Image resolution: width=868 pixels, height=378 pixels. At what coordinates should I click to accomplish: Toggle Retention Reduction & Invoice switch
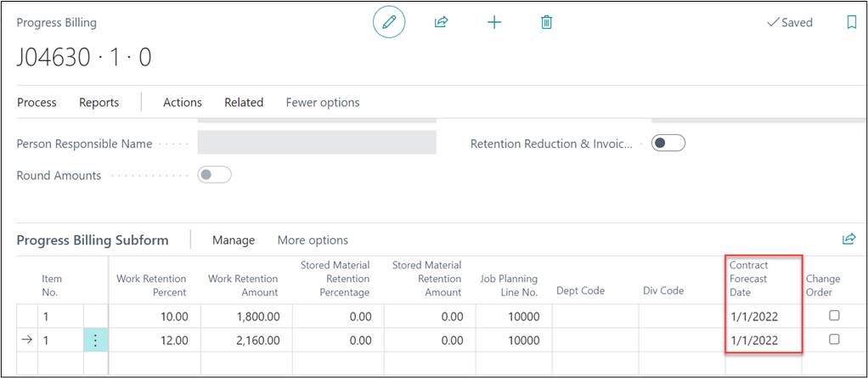[x=668, y=144]
